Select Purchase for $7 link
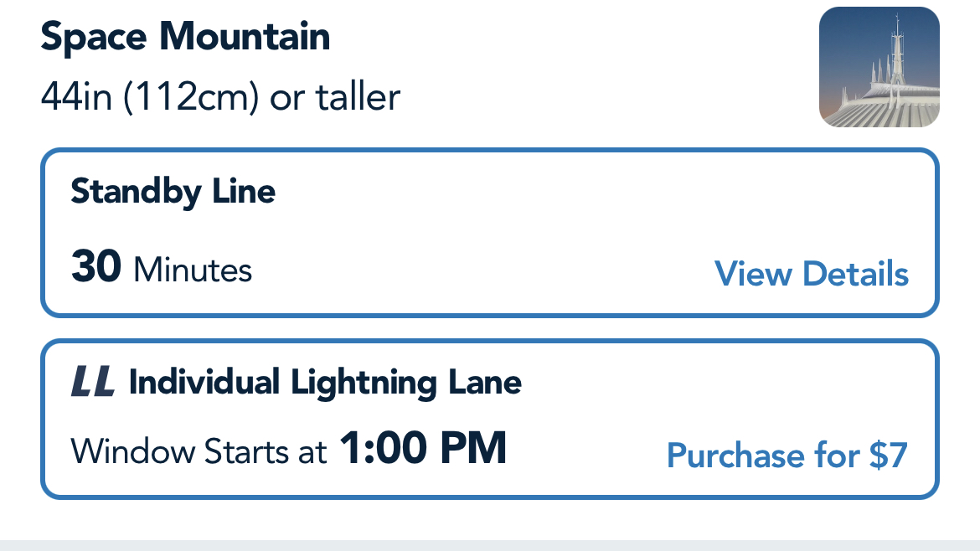The image size is (980, 551). (787, 456)
